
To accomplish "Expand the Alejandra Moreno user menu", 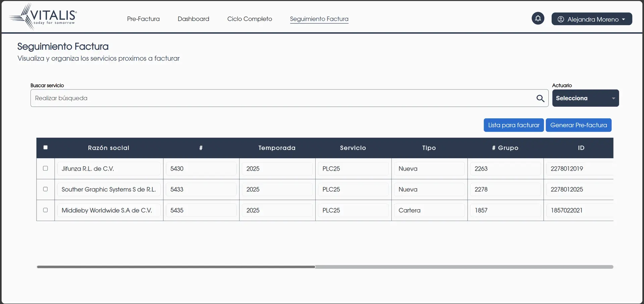I will point(592,19).
